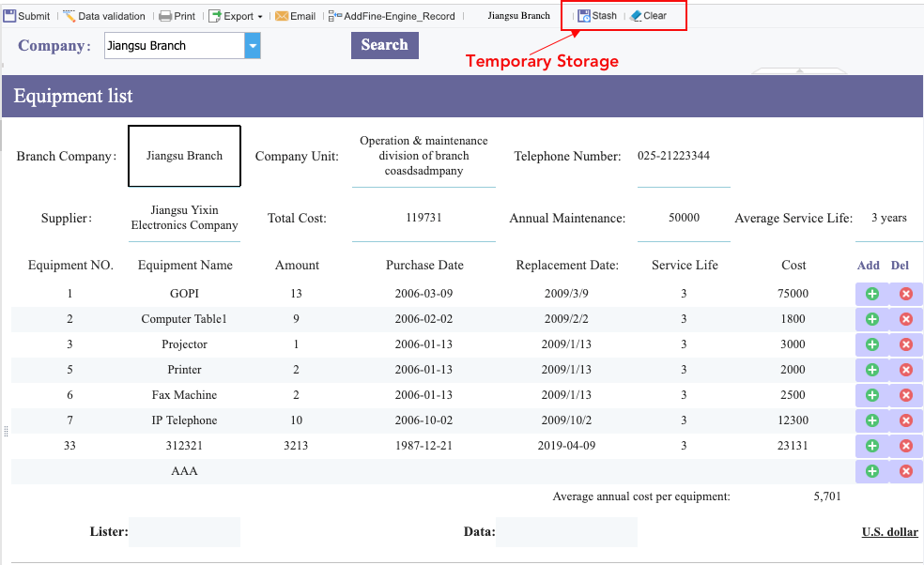Click the Print icon
This screenshot has width=924, height=565.
(165, 16)
